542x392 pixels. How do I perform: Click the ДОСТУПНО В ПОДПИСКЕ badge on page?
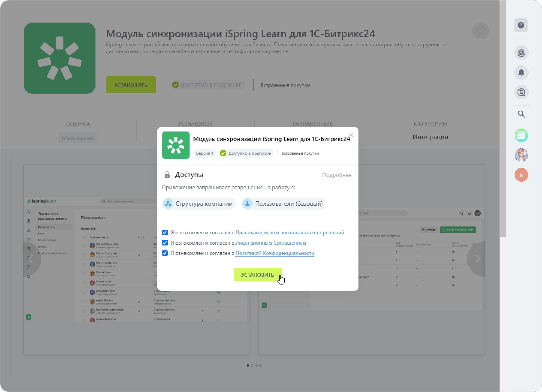(x=208, y=85)
